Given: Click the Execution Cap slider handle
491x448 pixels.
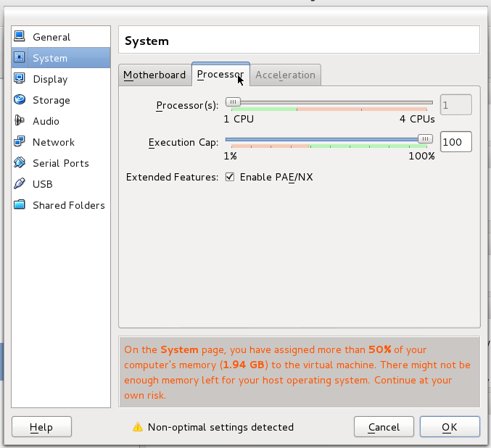Looking at the screenshot, I should coord(425,138).
